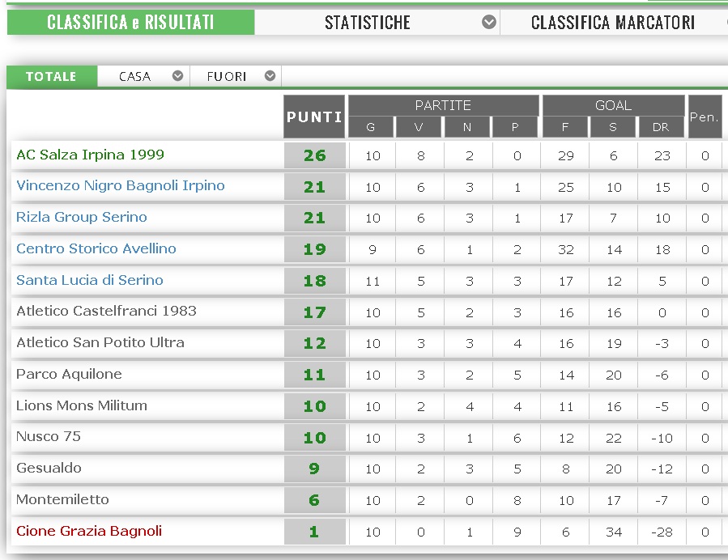
Task: Select Centro Storico Avellino team link
Action: (96, 248)
